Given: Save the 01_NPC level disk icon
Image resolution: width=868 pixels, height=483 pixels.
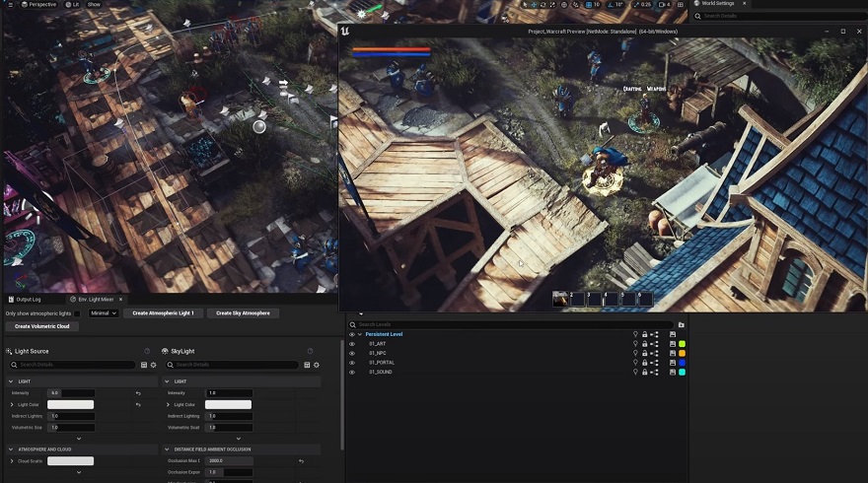Looking at the screenshot, I should coord(673,354).
